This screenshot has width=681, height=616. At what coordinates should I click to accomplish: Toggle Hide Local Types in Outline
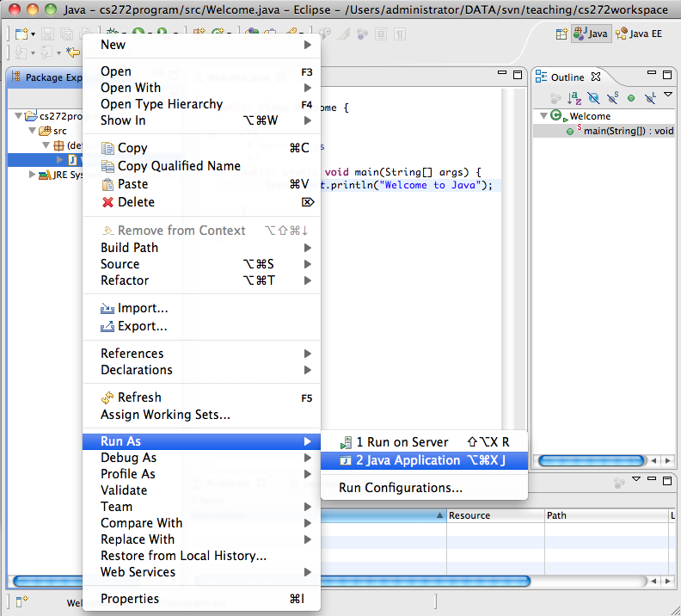pos(650,98)
